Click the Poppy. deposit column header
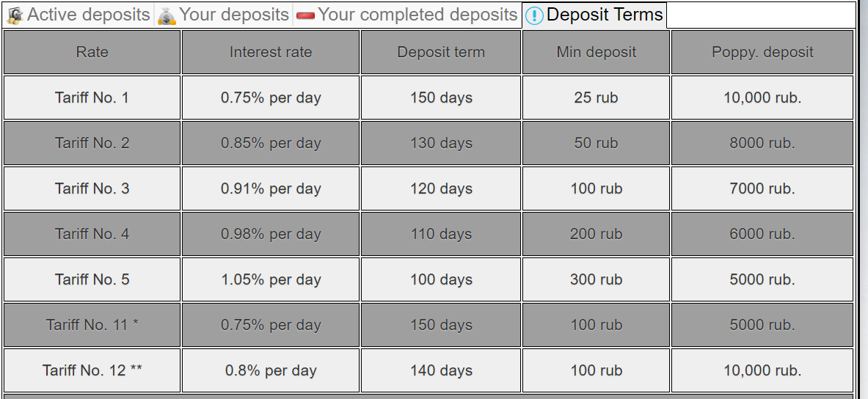868x399 pixels. point(762,52)
